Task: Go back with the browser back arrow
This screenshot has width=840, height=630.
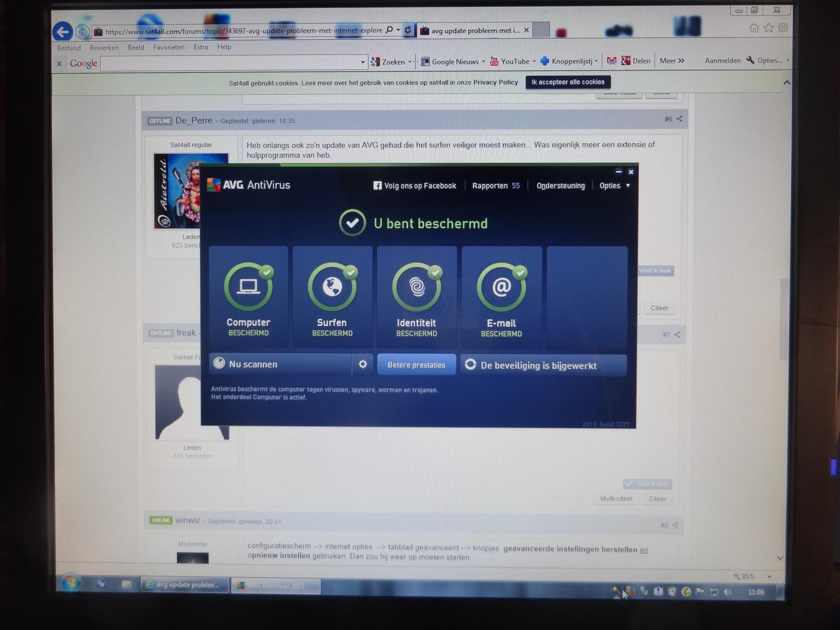Action: (x=62, y=31)
